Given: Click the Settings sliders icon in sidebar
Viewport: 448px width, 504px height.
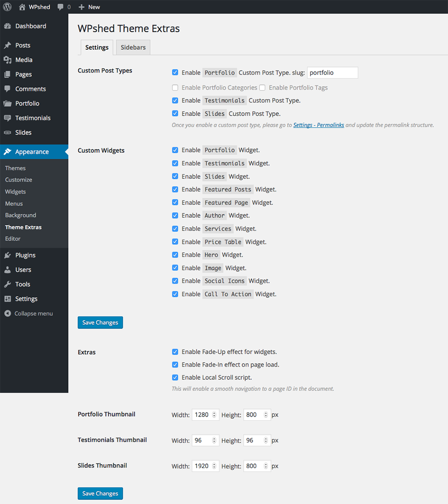Looking at the screenshot, I should (x=7, y=299).
